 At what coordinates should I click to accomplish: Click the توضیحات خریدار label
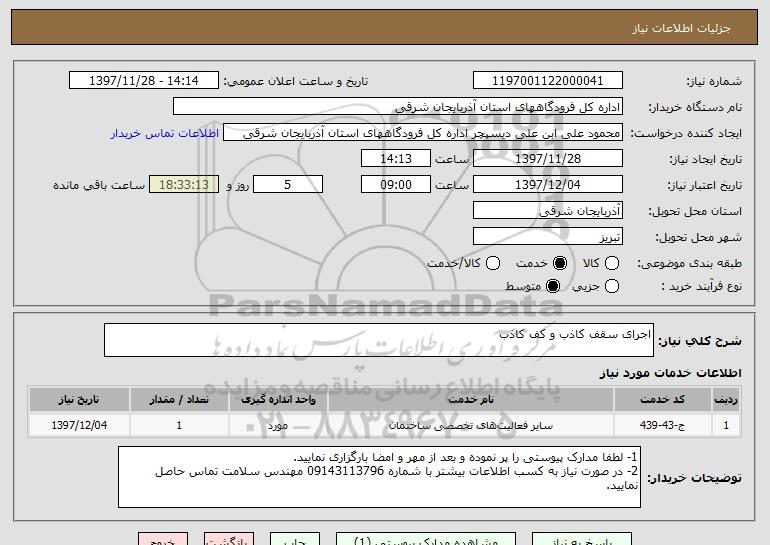(694, 478)
